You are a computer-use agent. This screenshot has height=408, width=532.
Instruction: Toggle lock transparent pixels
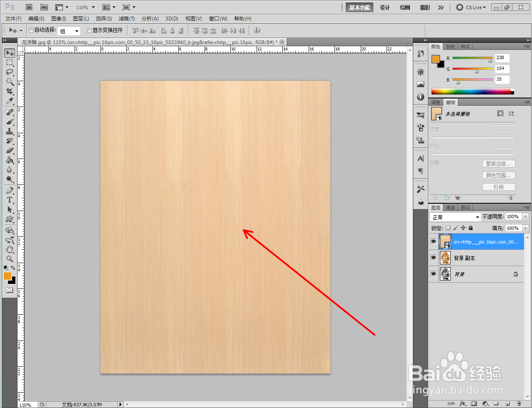448,228
